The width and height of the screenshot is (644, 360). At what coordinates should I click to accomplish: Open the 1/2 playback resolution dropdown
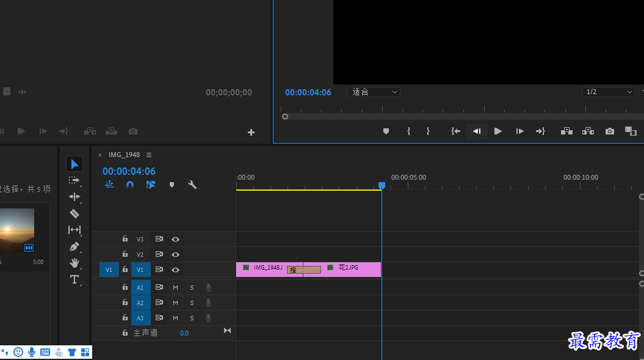(x=608, y=92)
